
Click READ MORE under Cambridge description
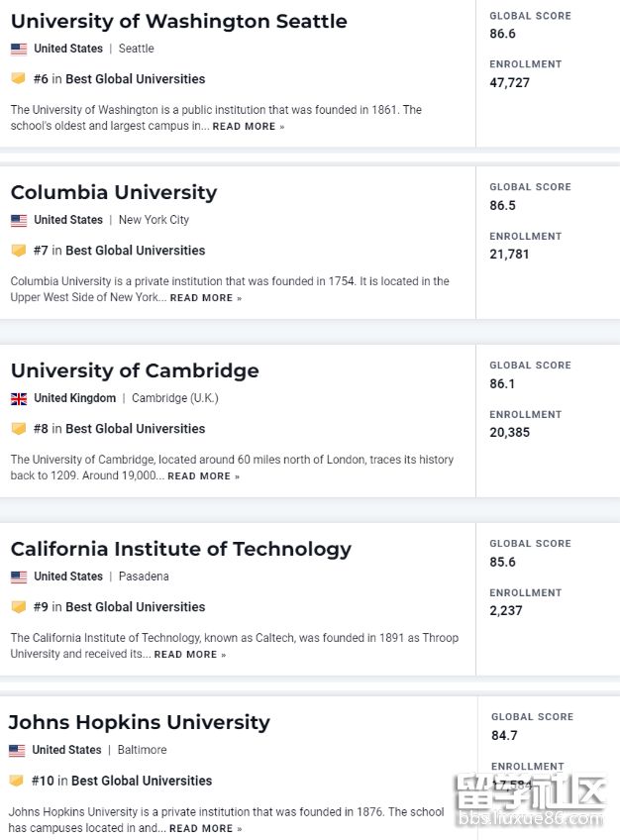tap(203, 476)
